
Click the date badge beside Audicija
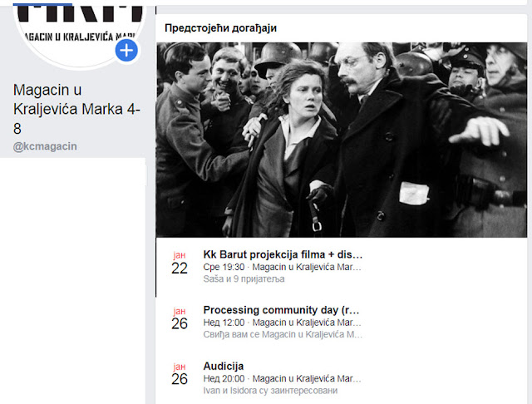point(180,374)
